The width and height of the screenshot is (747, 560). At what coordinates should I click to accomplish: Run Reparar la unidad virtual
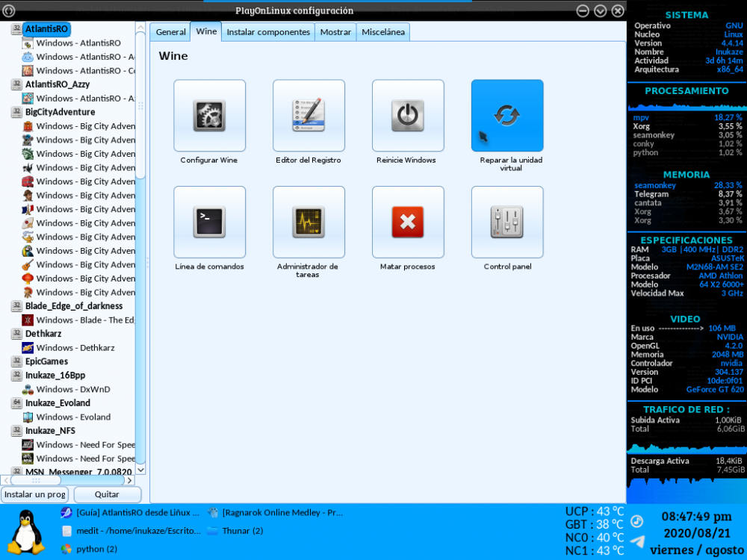pyautogui.click(x=507, y=116)
